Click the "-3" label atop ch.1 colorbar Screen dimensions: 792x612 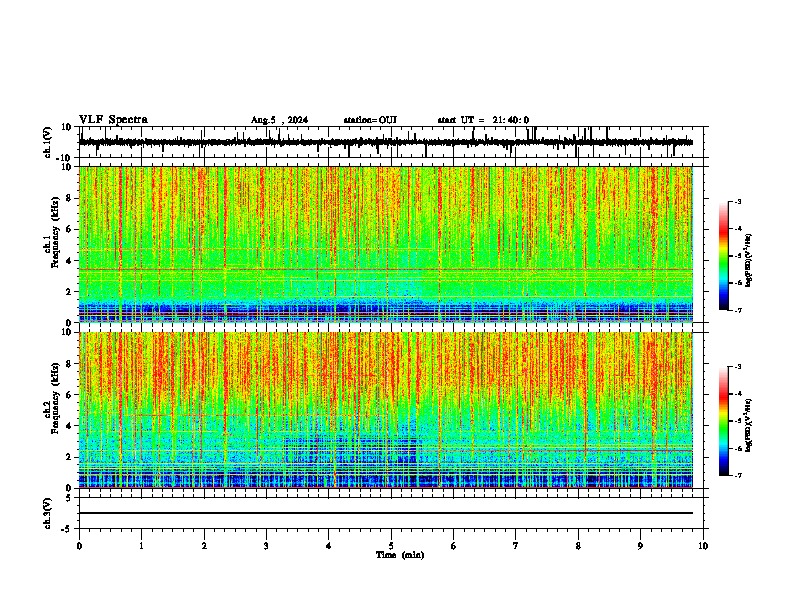point(737,202)
